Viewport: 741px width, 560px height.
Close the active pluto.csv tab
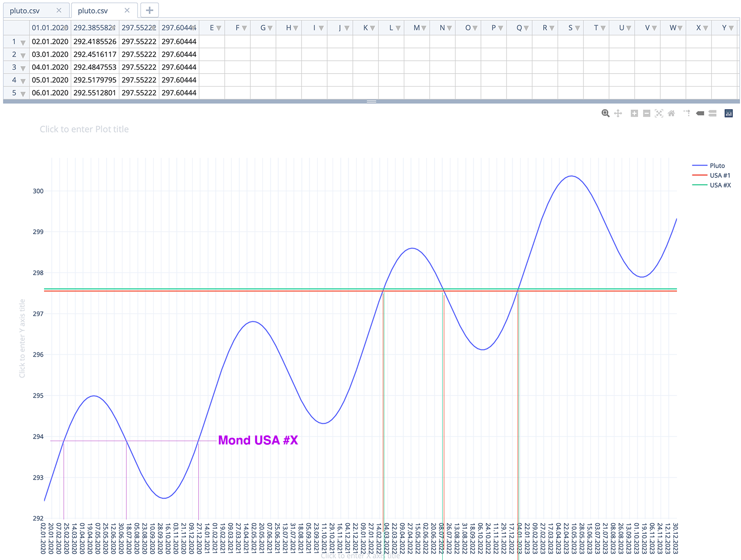pos(127,10)
